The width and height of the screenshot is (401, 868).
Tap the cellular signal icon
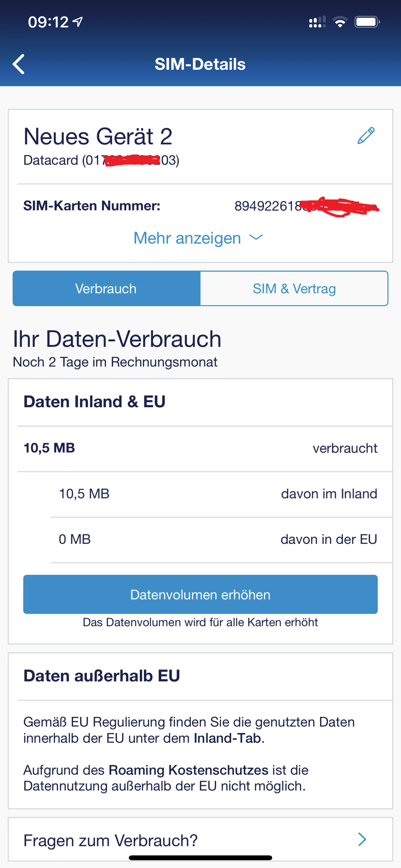click(317, 22)
